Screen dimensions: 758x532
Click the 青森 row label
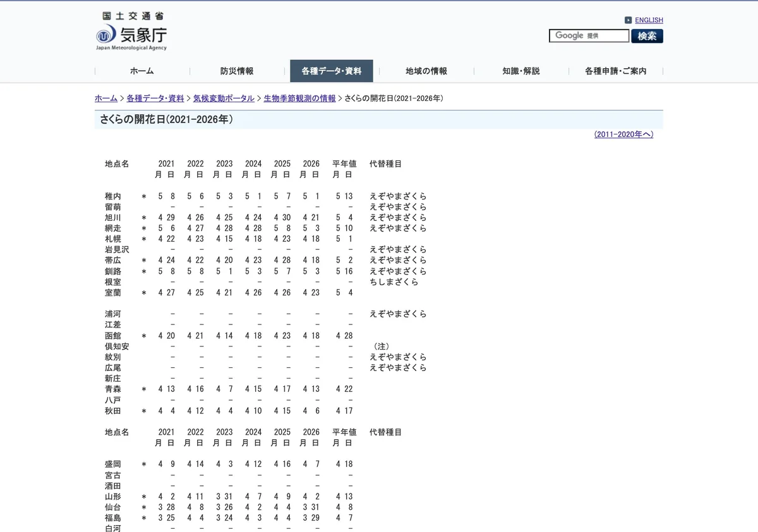[113, 389]
